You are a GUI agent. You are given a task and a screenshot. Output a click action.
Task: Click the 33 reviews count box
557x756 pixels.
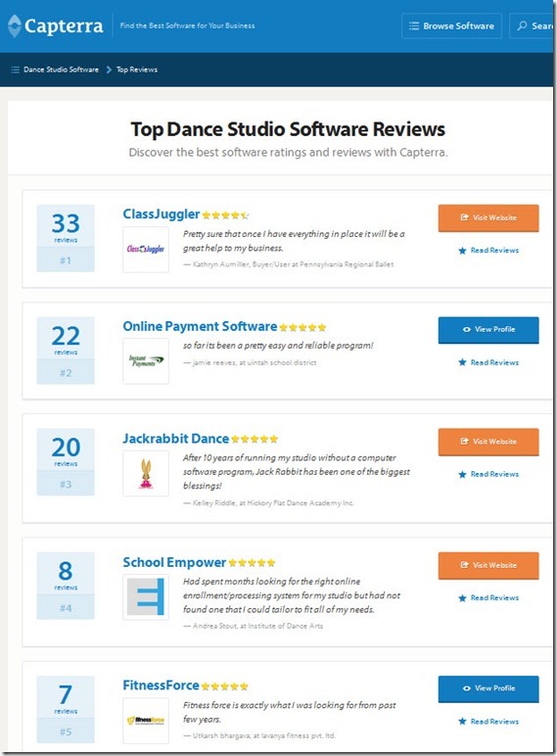(x=66, y=226)
